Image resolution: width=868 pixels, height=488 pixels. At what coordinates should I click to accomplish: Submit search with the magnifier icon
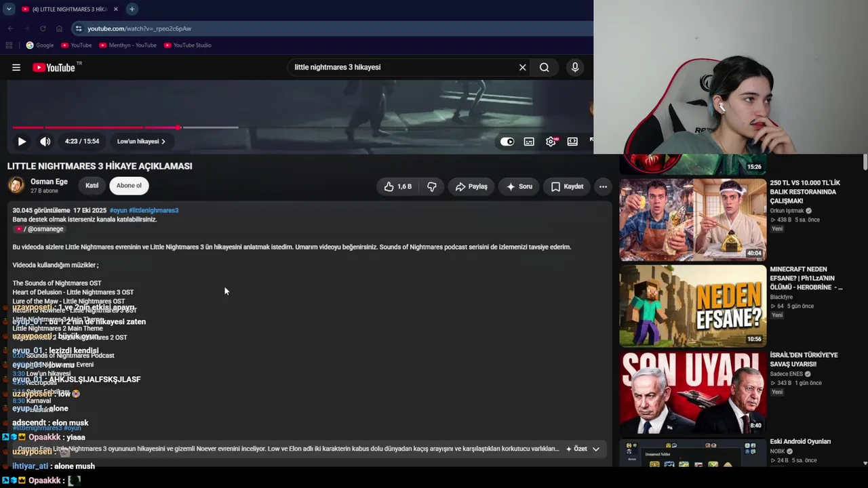(544, 67)
